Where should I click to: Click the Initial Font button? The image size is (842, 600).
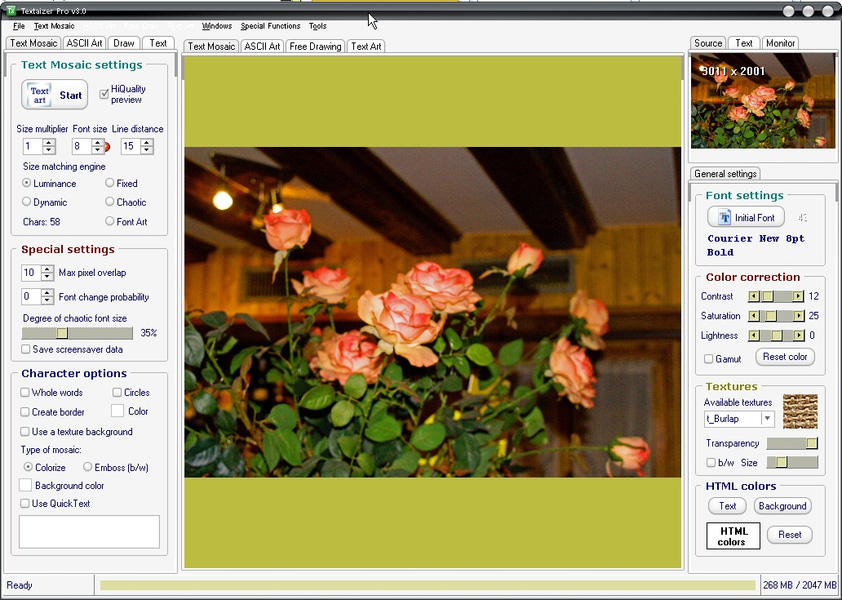745,218
